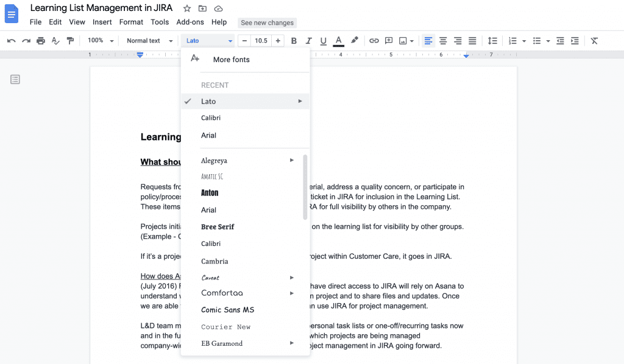The height and width of the screenshot is (364, 624).
Task: Open the zoom level dropdown
Action: point(99,40)
